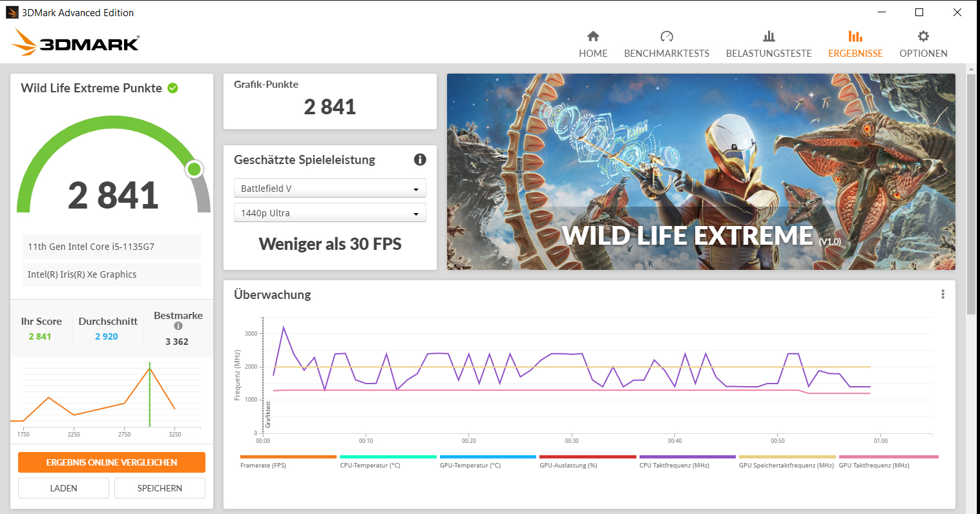Toggle GPU-Temperatur (°C) legend series
Image resolution: width=980 pixels, height=514 pixels.
488,462
